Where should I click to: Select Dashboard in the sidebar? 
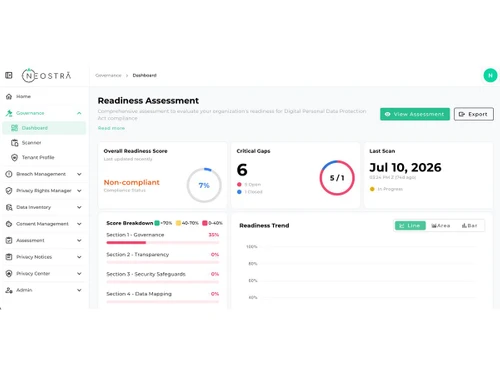click(44, 128)
